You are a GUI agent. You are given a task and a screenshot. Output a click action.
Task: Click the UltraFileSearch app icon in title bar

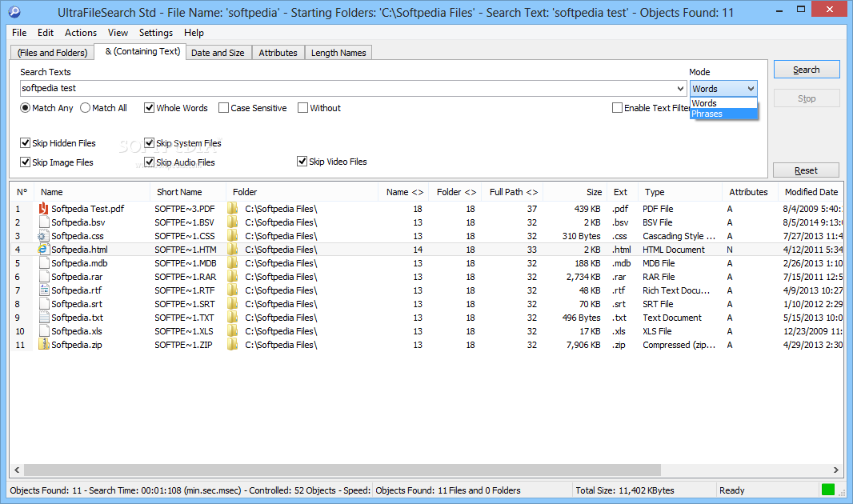coord(14,12)
